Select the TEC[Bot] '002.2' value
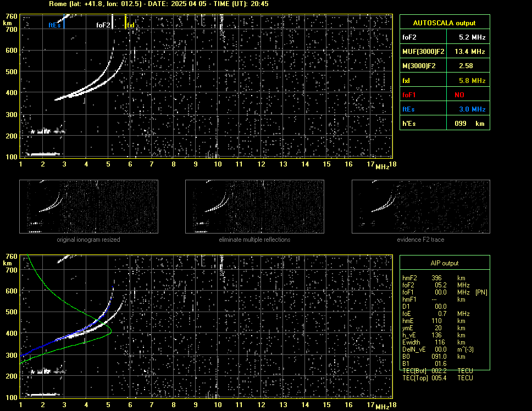Screen dimensions: 532x411 [439, 371]
